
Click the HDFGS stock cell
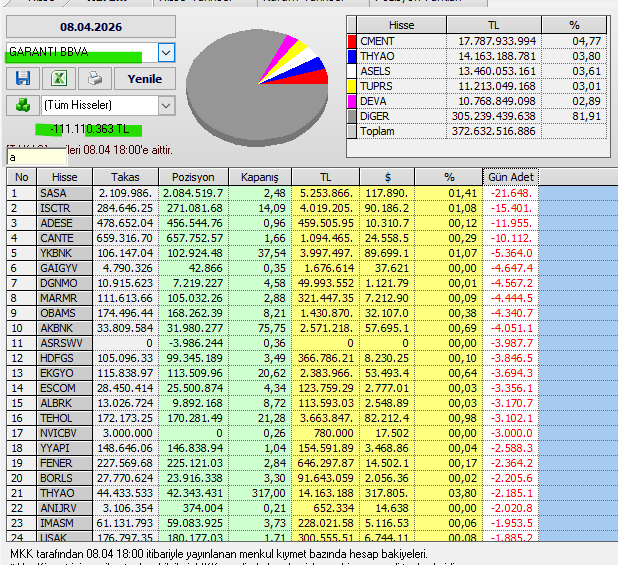point(65,358)
